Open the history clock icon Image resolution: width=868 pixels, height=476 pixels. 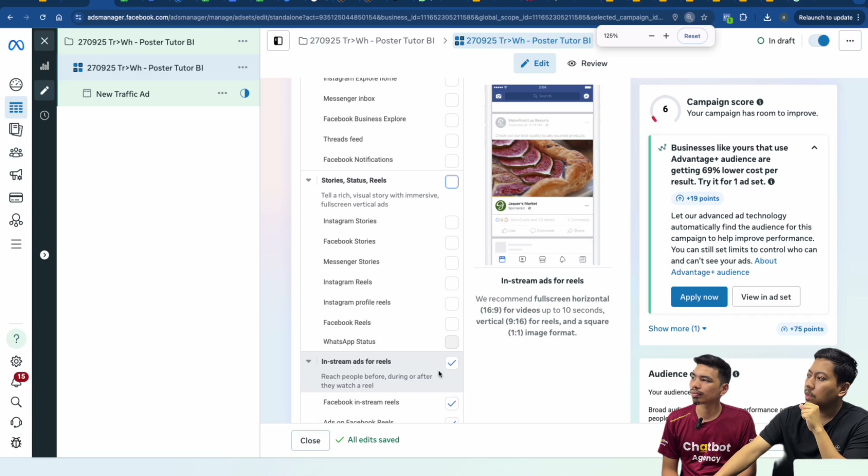(45, 115)
